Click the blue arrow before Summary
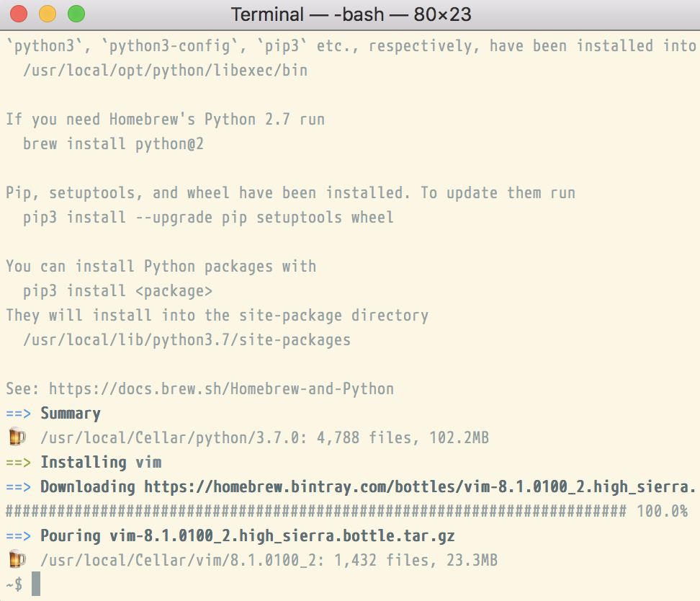700x601 pixels. click(19, 414)
